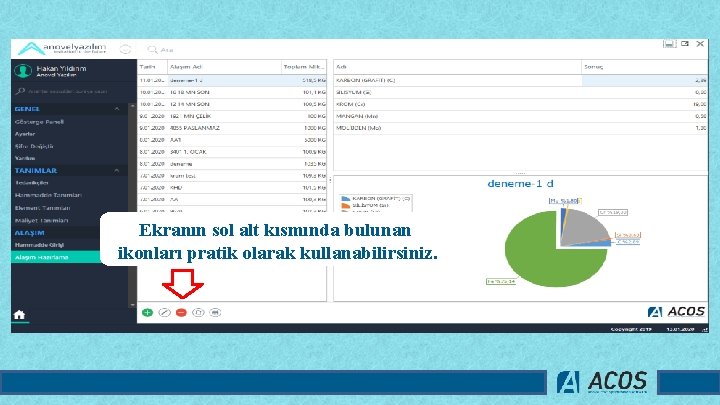Select the krom test alloy row

[x=232, y=176]
